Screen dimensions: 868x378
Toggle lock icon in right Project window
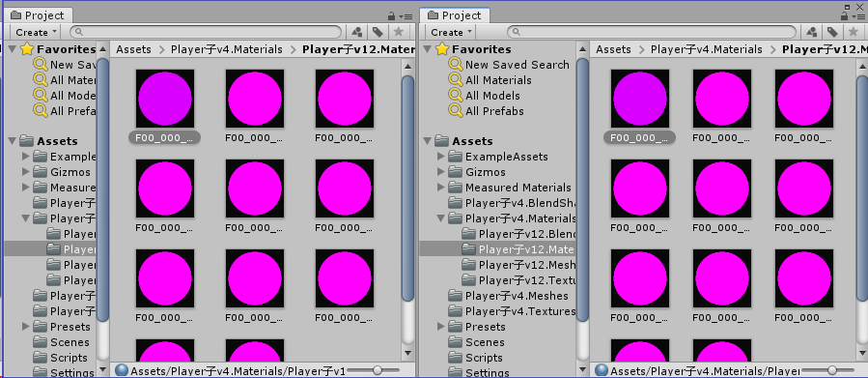(x=844, y=16)
